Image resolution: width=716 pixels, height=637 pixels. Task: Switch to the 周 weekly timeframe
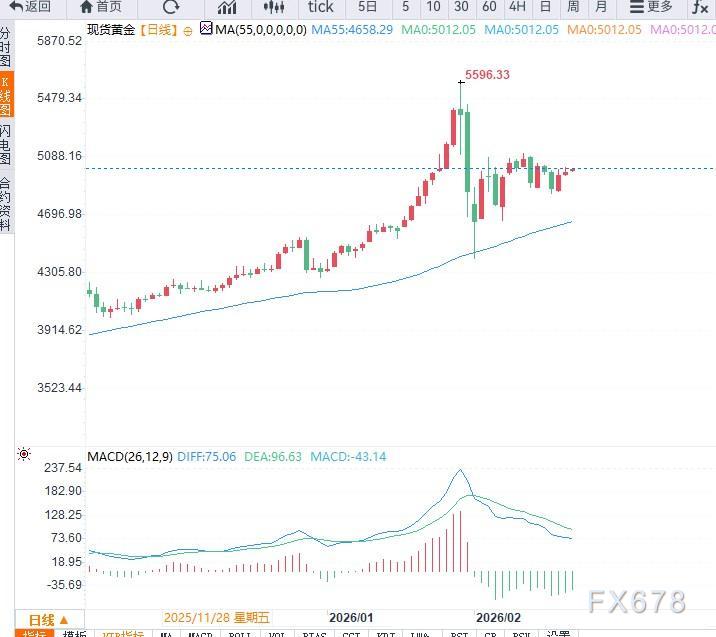click(573, 7)
